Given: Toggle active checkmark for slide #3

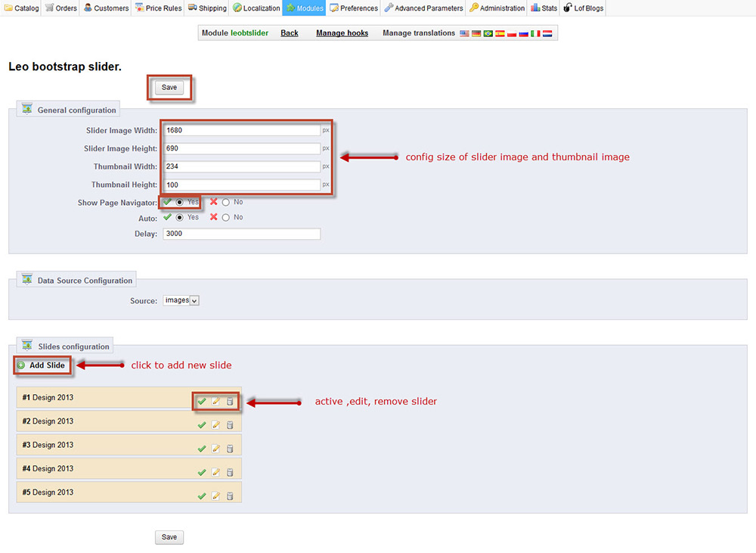Looking at the screenshot, I should [x=201, y=449].
